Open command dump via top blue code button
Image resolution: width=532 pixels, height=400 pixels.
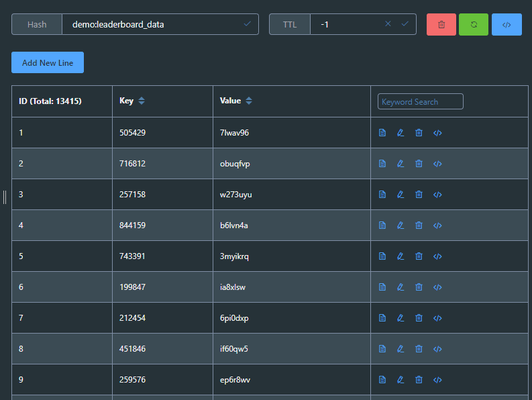tap(507, 24)
